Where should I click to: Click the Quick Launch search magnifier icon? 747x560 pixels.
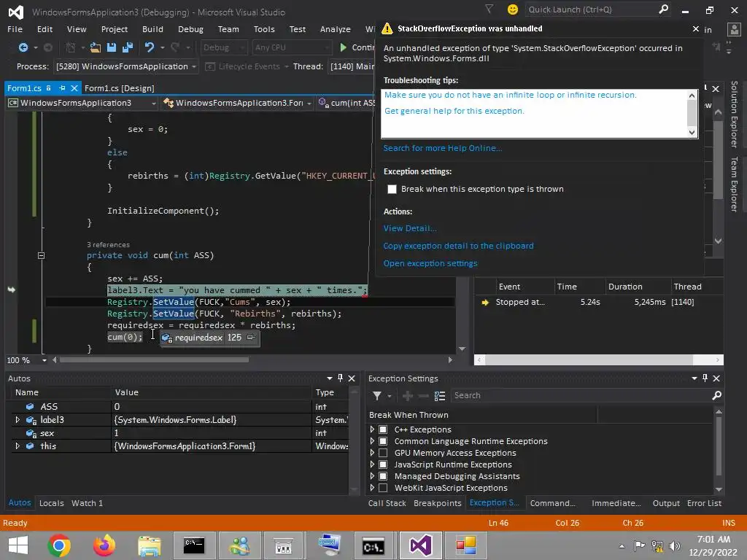coord(663,9)
